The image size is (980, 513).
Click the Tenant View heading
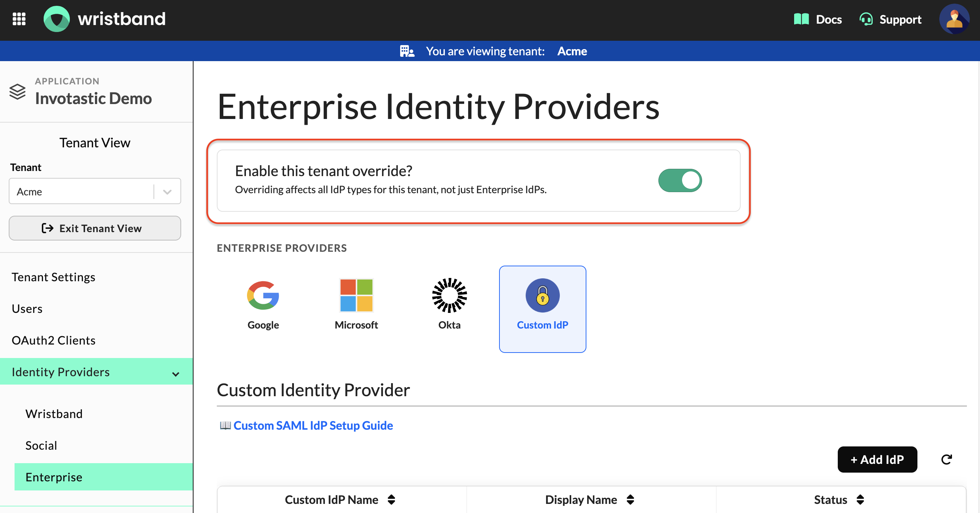pos(95,143)
